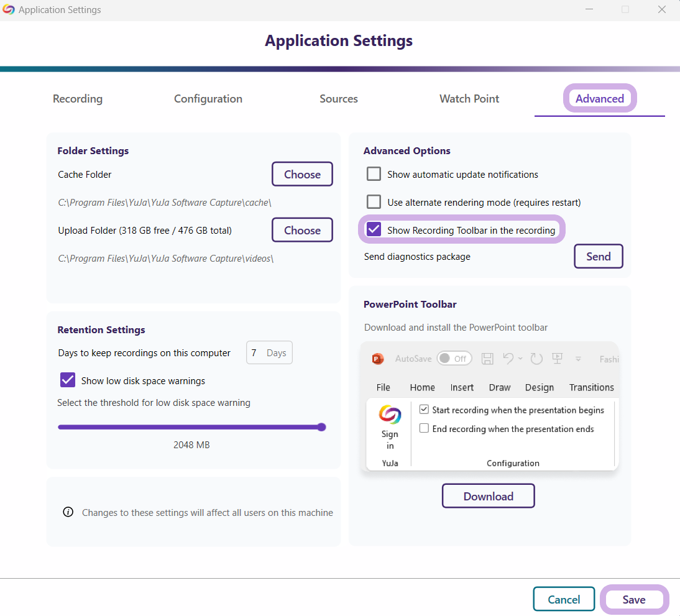Click the YuJa logo in title bar
Screen dimensions: 680x616
pos(9,10)
